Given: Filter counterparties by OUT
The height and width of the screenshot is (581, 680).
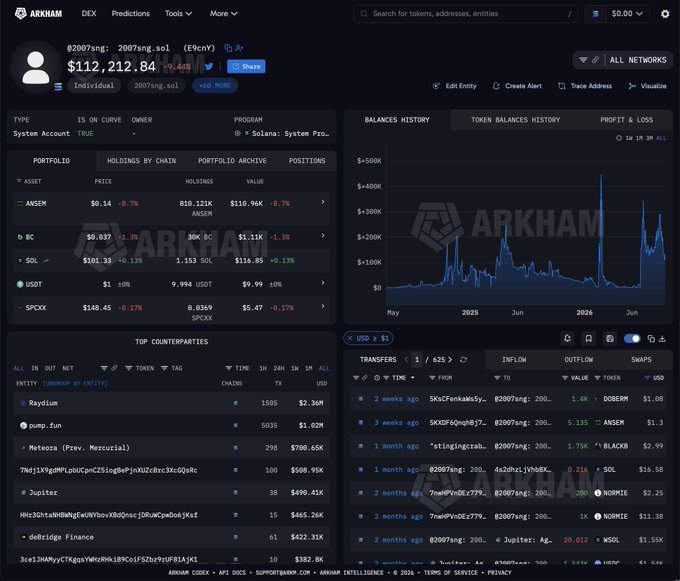Looking at the screenshot, I should pyautogui.click(x=50, y=369).
